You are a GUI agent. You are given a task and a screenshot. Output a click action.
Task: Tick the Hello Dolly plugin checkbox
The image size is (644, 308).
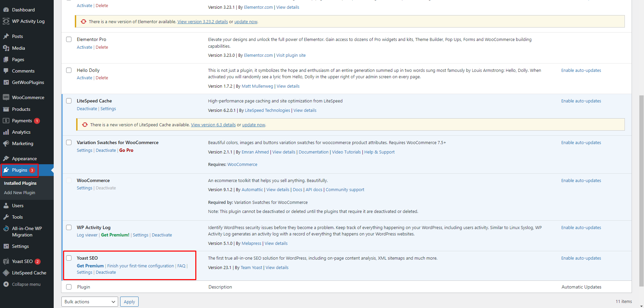pyautogui.click(x=69, y=70)
